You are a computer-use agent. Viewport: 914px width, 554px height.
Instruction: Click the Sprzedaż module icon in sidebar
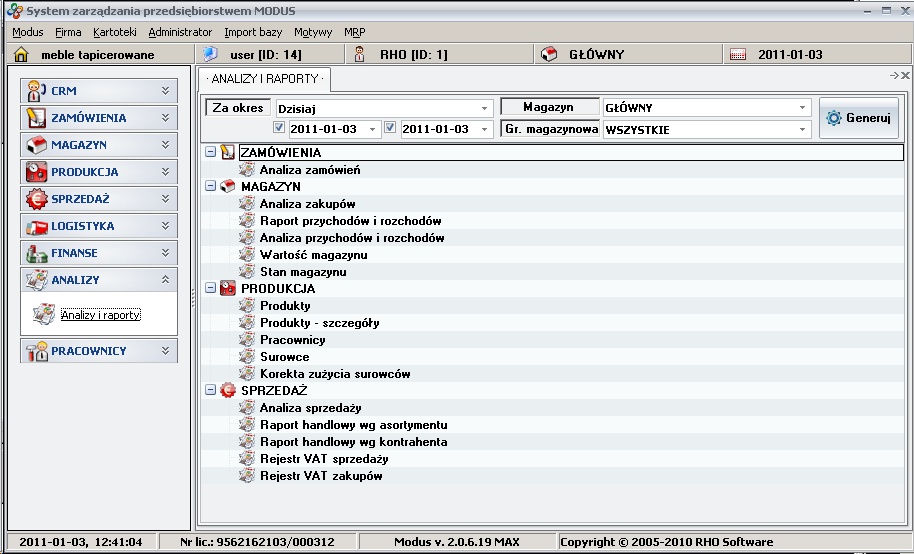coord(36,199)
